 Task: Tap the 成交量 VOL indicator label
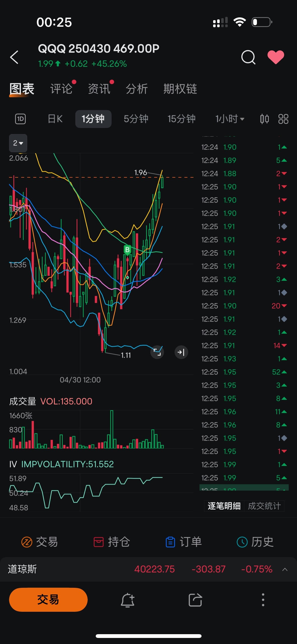[x=51, y=401]
